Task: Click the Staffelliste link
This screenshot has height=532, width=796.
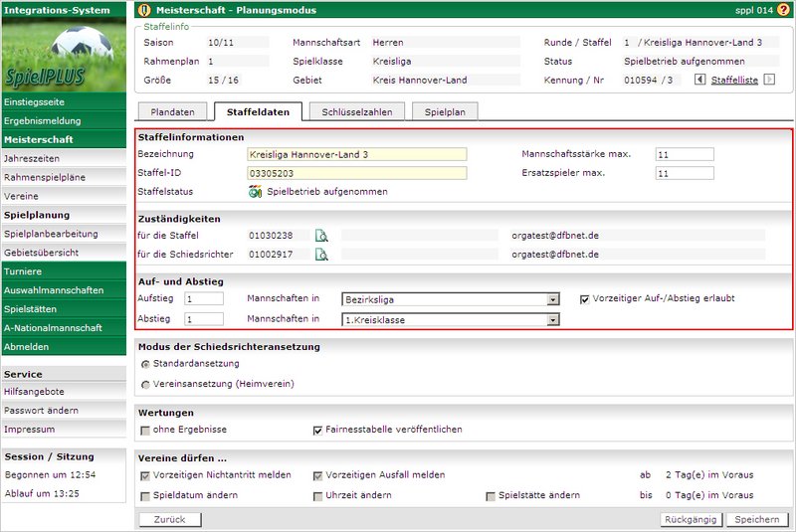Action: pos(735,79)
